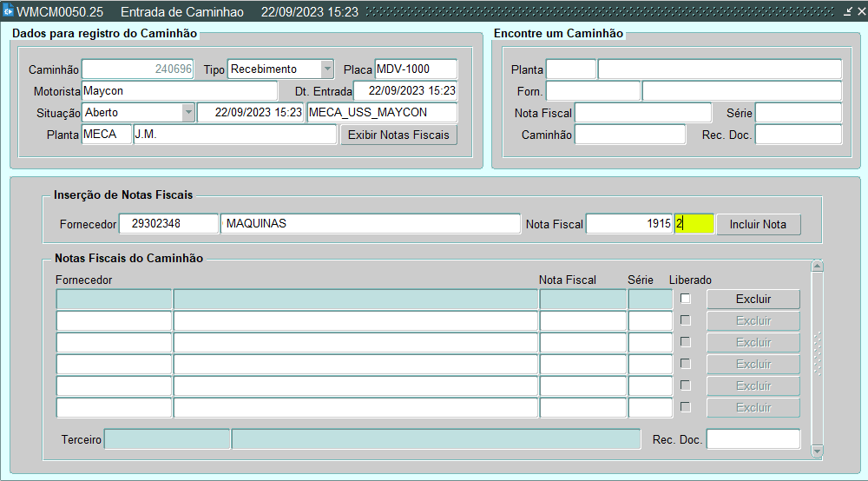Click the Exibir Notas Fiscais button
The image size is (868, 481).
point(398,135)
